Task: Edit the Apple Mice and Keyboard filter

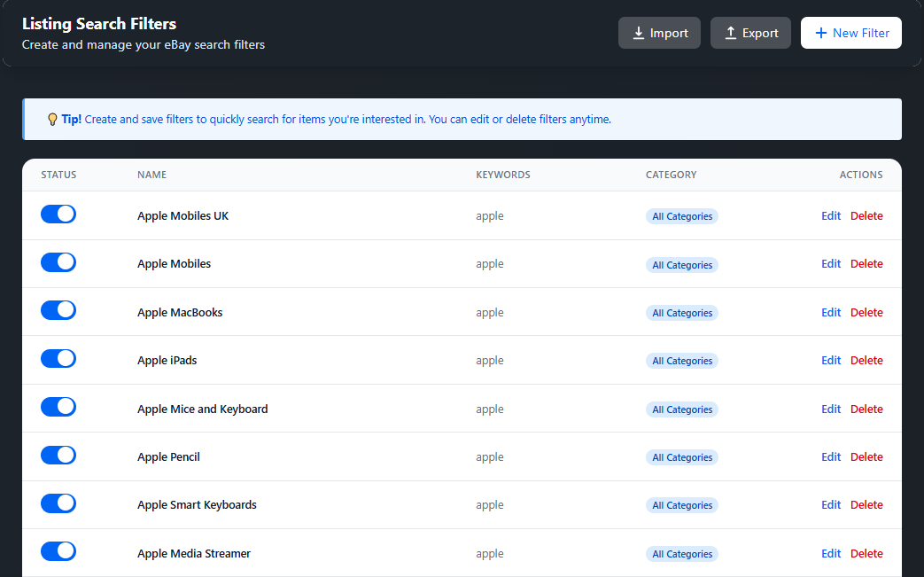Action: click(x=831, y=409)
